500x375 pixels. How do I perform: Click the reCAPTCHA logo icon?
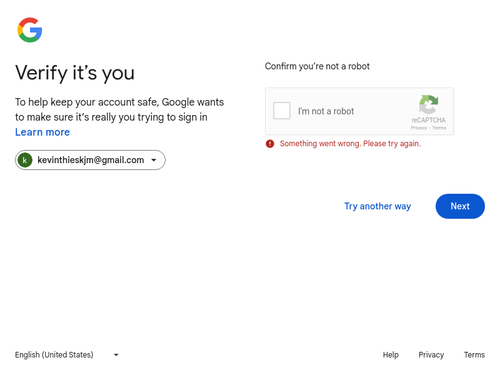click(x=429, y=104)
